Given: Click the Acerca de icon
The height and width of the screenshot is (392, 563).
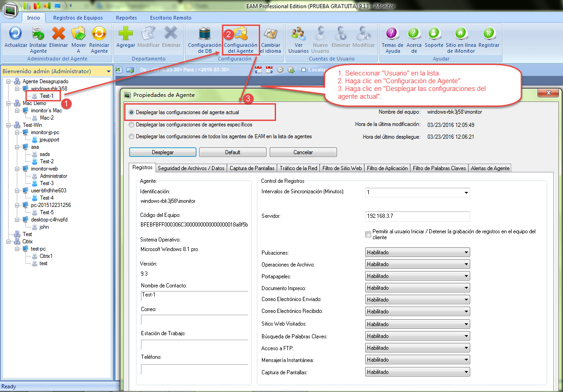Looking at the screenshot, I should pos(414,33).
